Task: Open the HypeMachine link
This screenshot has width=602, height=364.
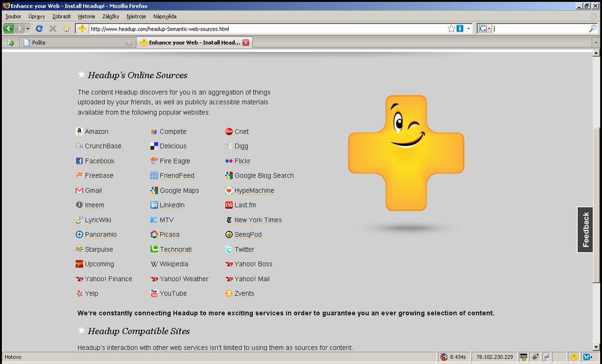Action: pyautogui.click(x=254, y=191)
